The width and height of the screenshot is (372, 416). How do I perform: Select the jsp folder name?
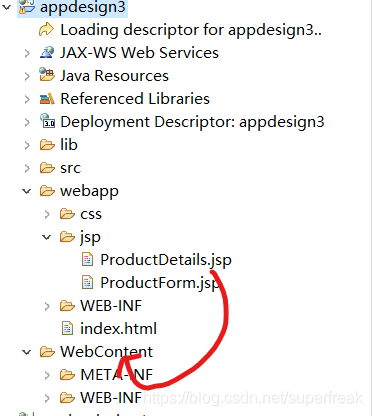click(90, 238)
